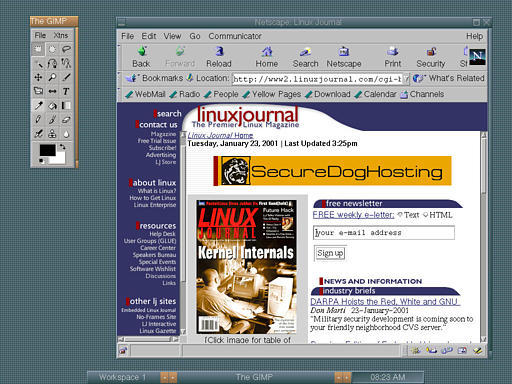This screenshot has width=512, height=384.
Task: Expand the Location URL history dropdown arrow
Action: (406, 79)
